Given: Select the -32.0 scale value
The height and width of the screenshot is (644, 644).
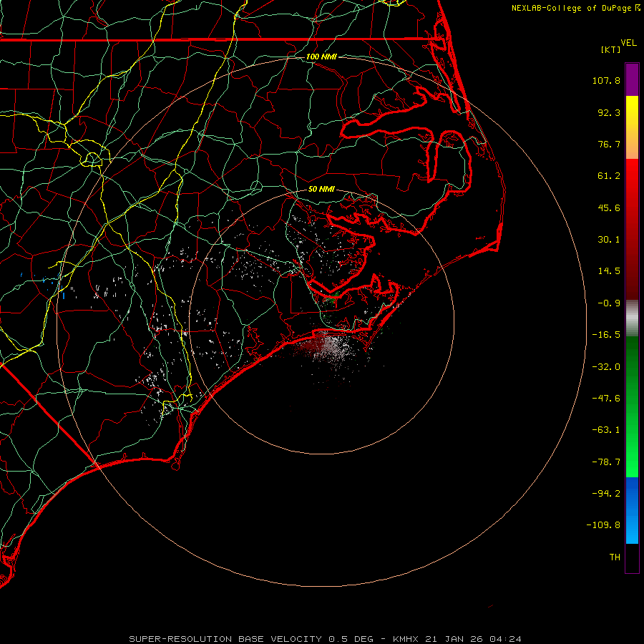Looking at the screenshot, I should click(606, 367).
